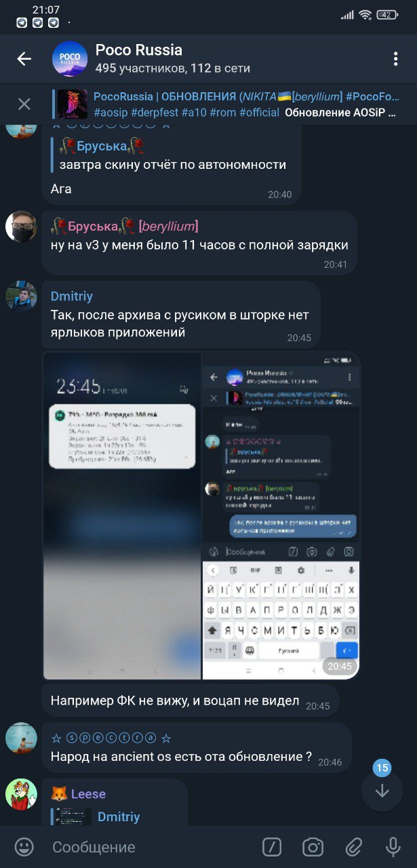Tap Бруська's masked profile avatar
This screenshot has height=868, width=417.
pyautogui.click(x=21, y=226)
